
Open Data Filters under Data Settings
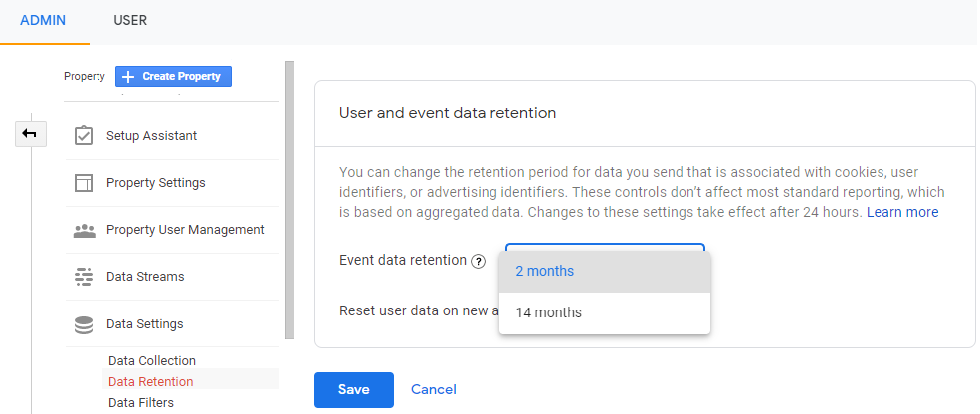(140, 402)
